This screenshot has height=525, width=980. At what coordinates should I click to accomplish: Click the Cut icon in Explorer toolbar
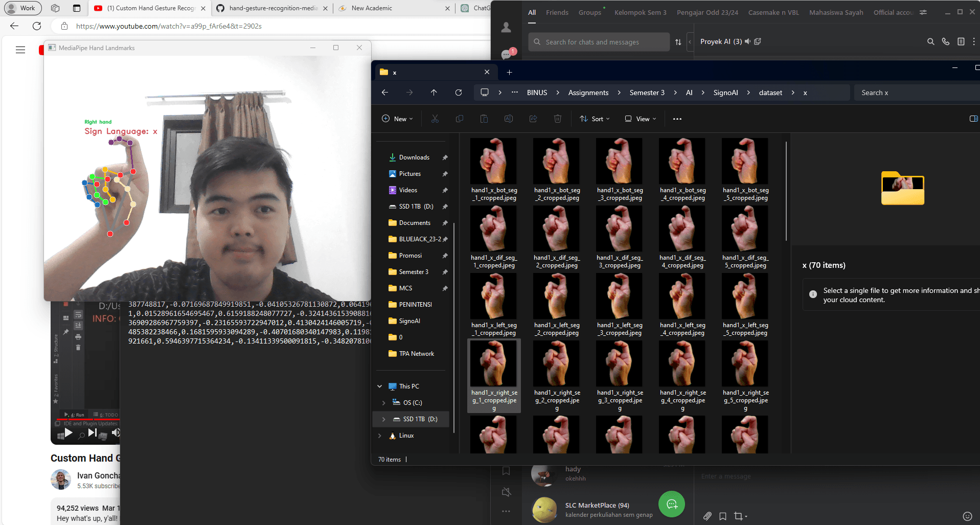click(435, 119)
